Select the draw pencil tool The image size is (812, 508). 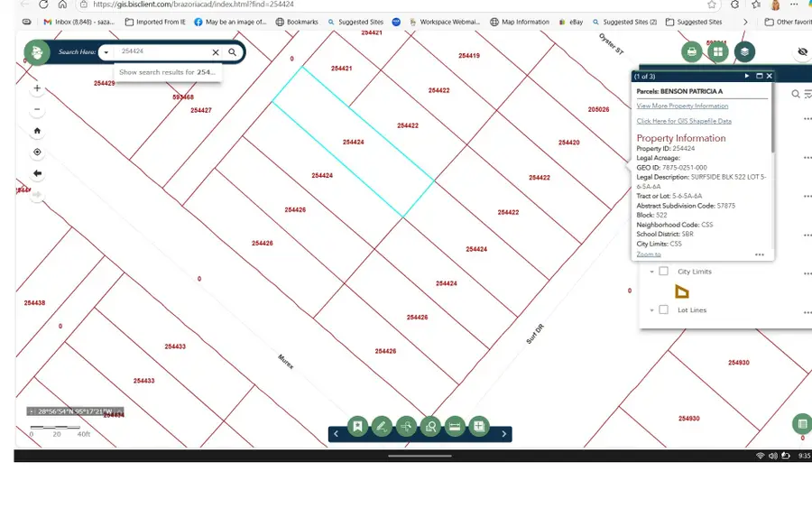click(382, 427)
